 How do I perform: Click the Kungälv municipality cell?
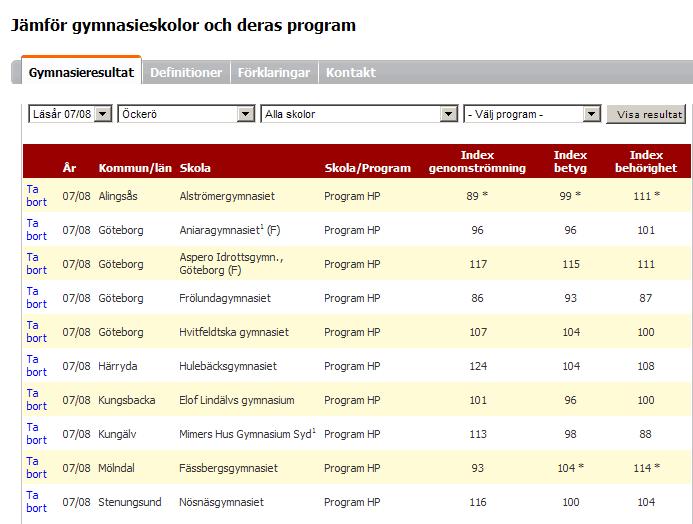tap(117, 434)
